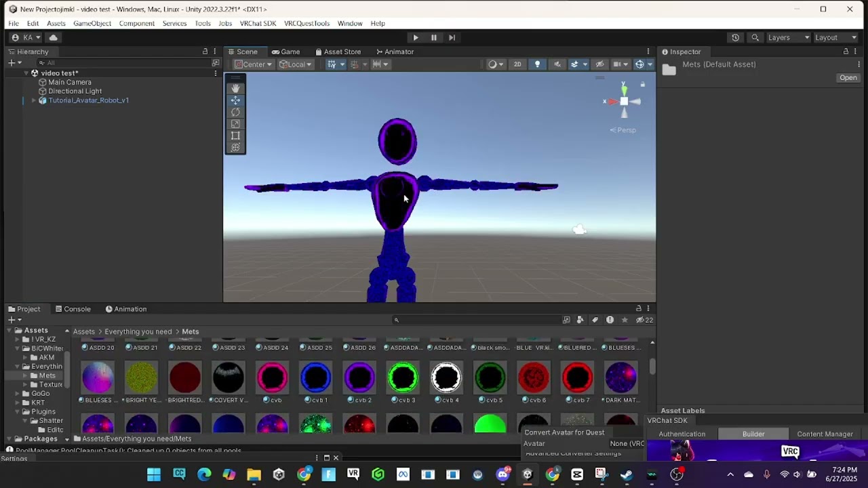Select the Hand view tool

(x=235, y=88)
